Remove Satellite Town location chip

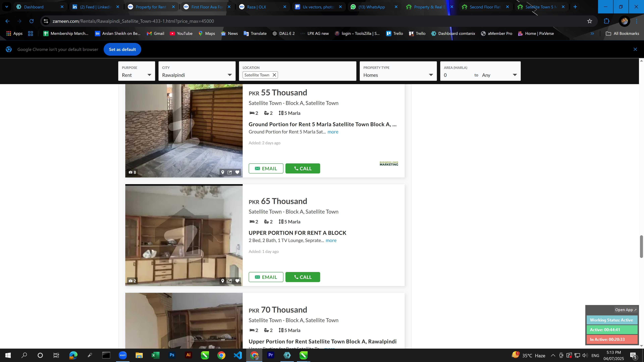click(274, 75)
